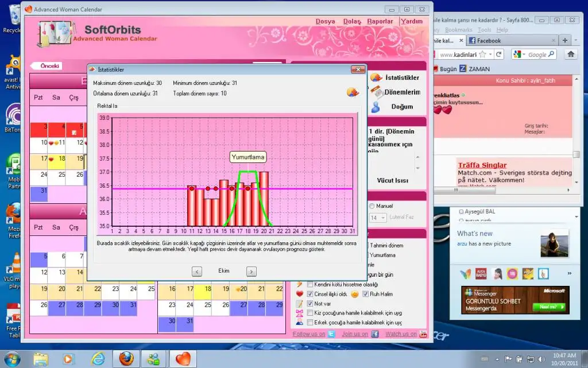588x368 pixels.
Task: Open the Windows Start menu
Action: [13, 359]
